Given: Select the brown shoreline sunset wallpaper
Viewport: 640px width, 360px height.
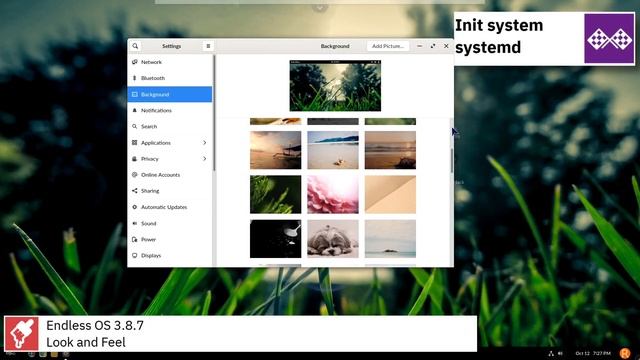Looking at the screenshot, I should pos(390,150).
